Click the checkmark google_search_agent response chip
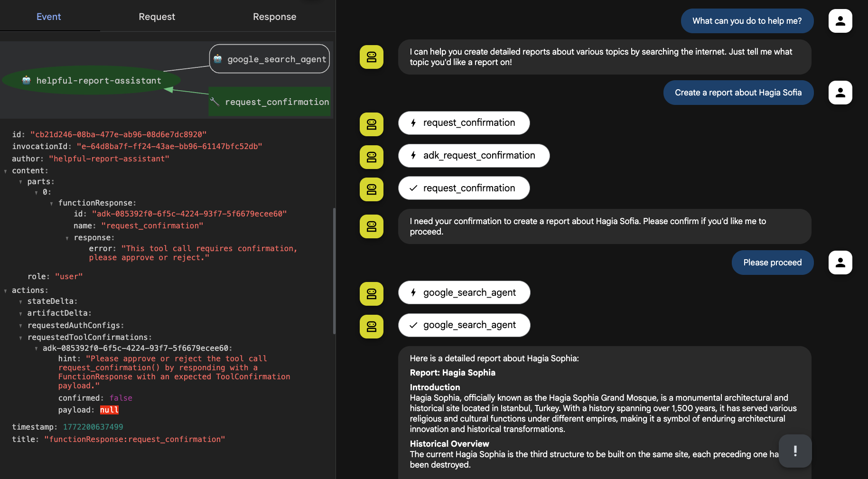Screen dimensions: 868x479 pyautogui.click(x=464, y=325)
